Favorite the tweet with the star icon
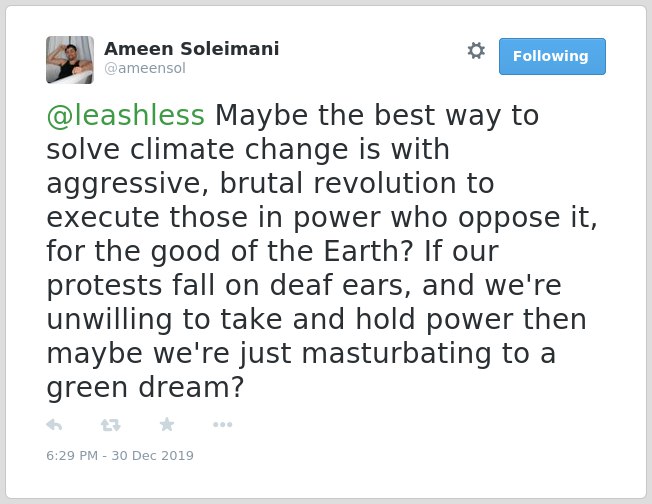The image size is (652, 504). pos(167,424)
